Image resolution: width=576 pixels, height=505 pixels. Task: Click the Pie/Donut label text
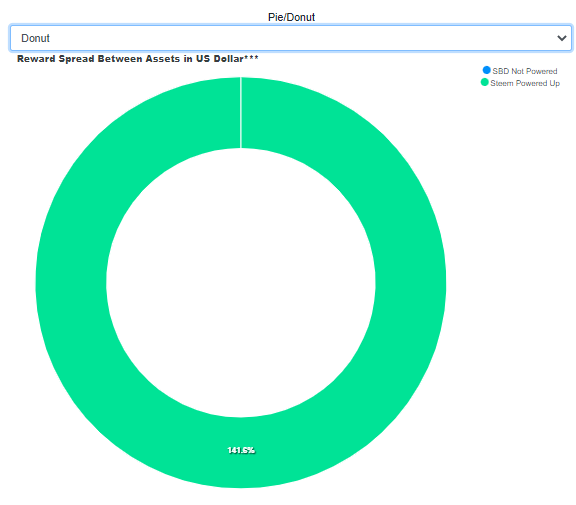[x=291, y=17]
